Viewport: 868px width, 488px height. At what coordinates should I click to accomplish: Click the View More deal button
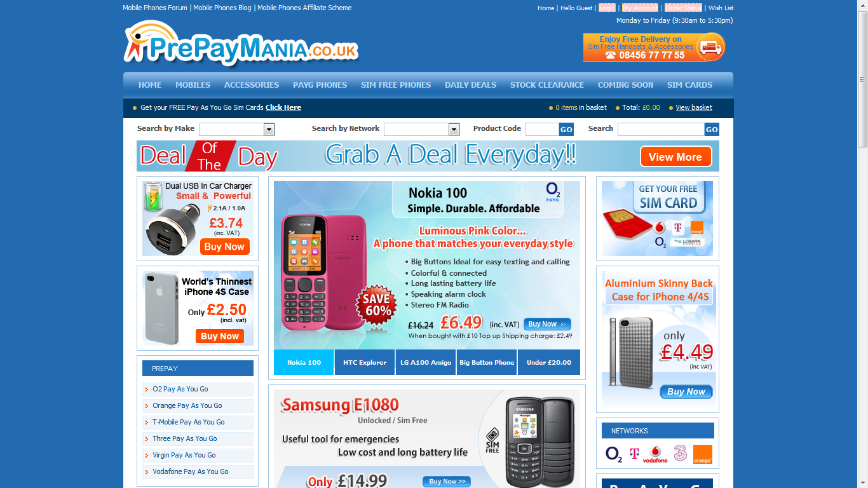[675, 157]
